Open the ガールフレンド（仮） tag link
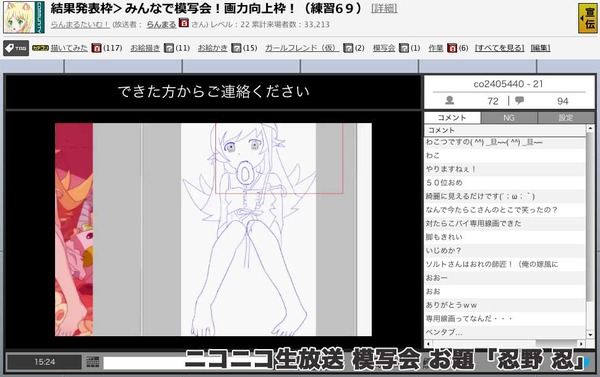 coord(302,48)
